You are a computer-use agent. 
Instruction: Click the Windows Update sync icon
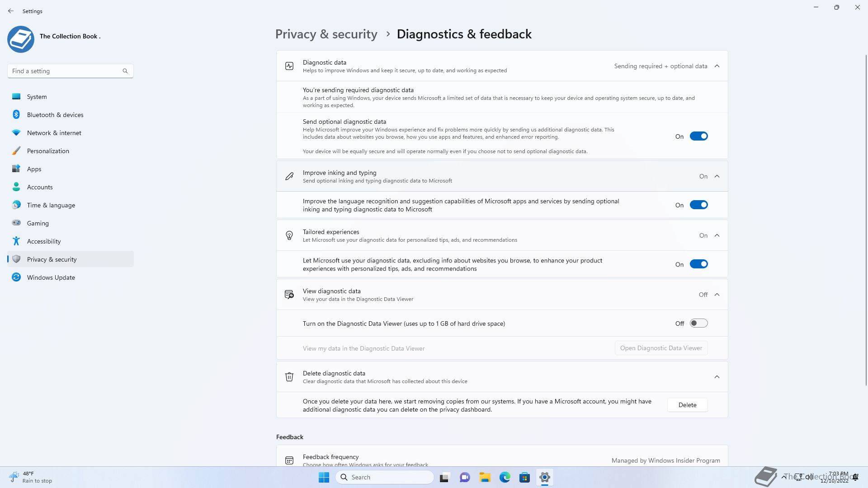(x=16, y=277)
